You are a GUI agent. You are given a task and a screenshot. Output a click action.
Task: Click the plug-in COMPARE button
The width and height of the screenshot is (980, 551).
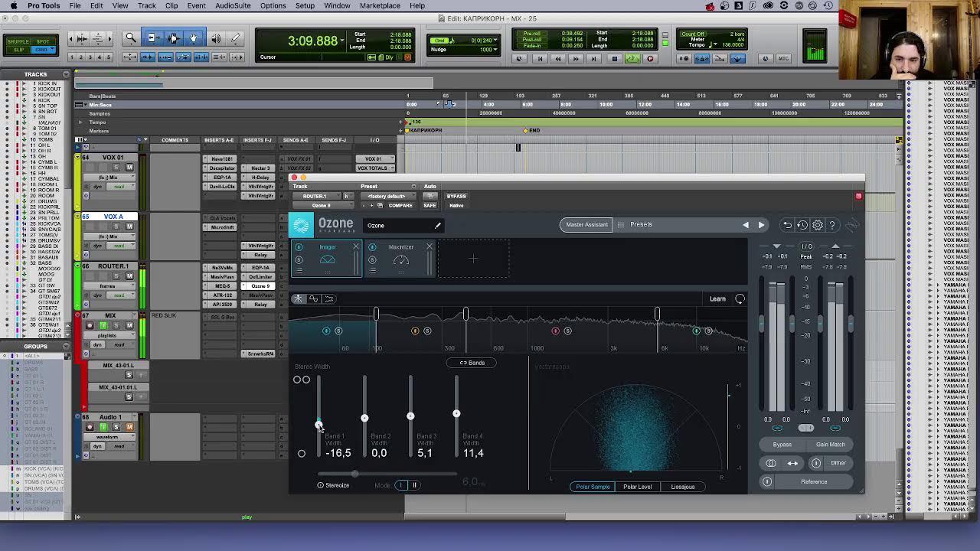click(400, 205)
